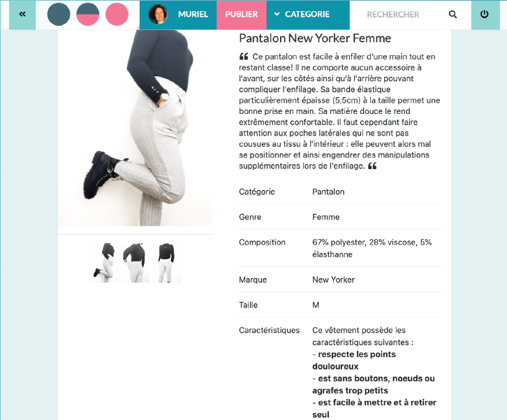Open the MURIEL menu item
This screenshot has height=420, width=507.
[x=193, y=14]
